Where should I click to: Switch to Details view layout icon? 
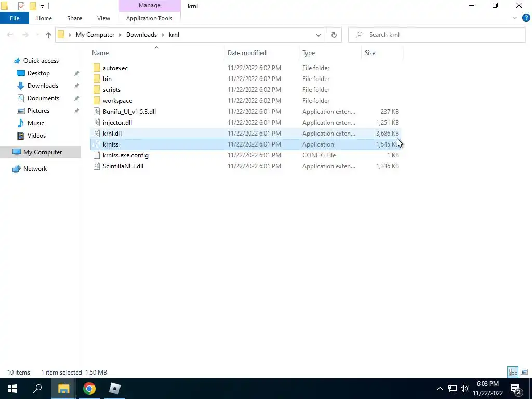click(x=513, y=372)
